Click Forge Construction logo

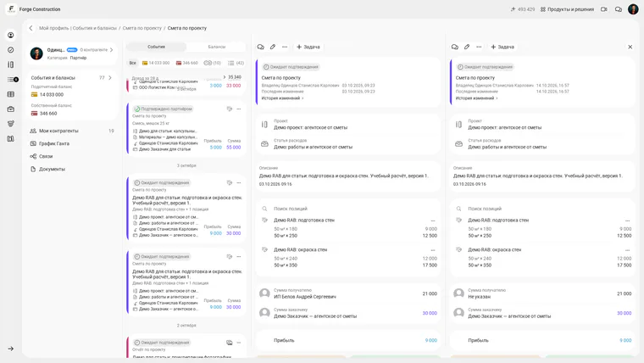click(x=11, y=9)
